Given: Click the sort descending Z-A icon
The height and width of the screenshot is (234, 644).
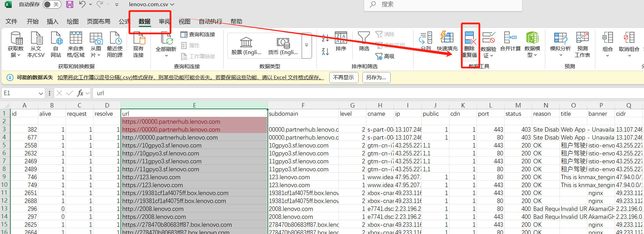Looking at the screenshot, I should tap(325, 52).
